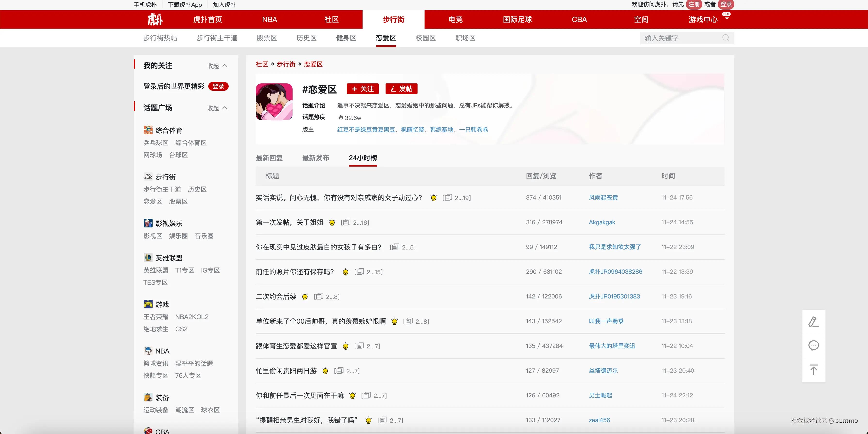Expand the 游戏中心 dropdown arrow
The height and width of the screenshot is (434, 868).
point(727,18)
